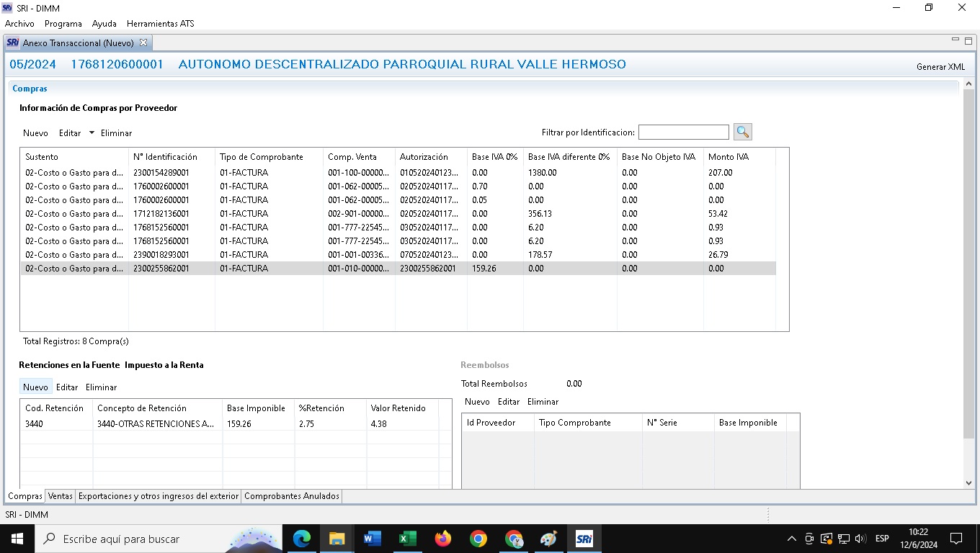
Task: Click the Filtrar por Identificacion field
Action: pyautogui.click(x=683, y=132)
